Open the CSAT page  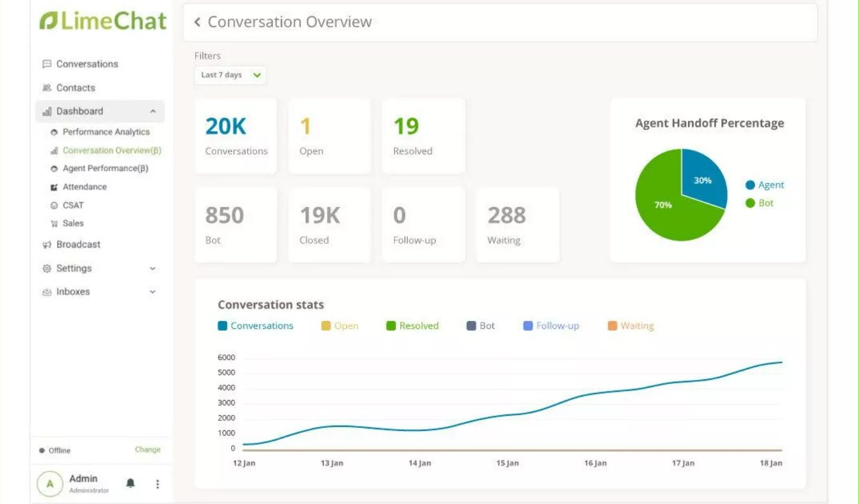point(73,205)
